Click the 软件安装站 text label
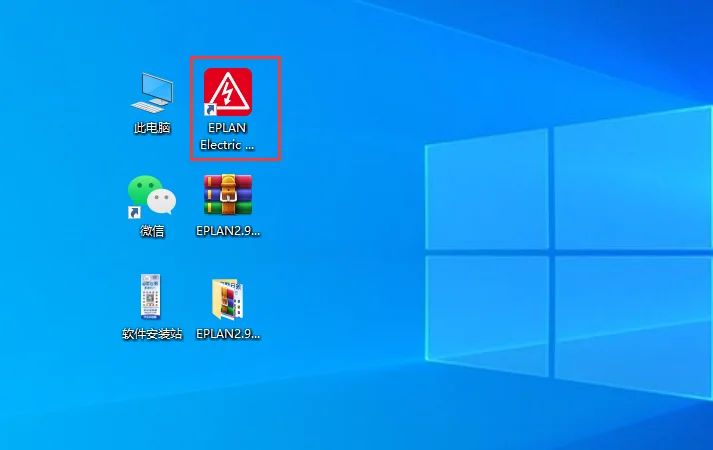The width and height of the screenshot is (713, 450). tap(152, 334)
